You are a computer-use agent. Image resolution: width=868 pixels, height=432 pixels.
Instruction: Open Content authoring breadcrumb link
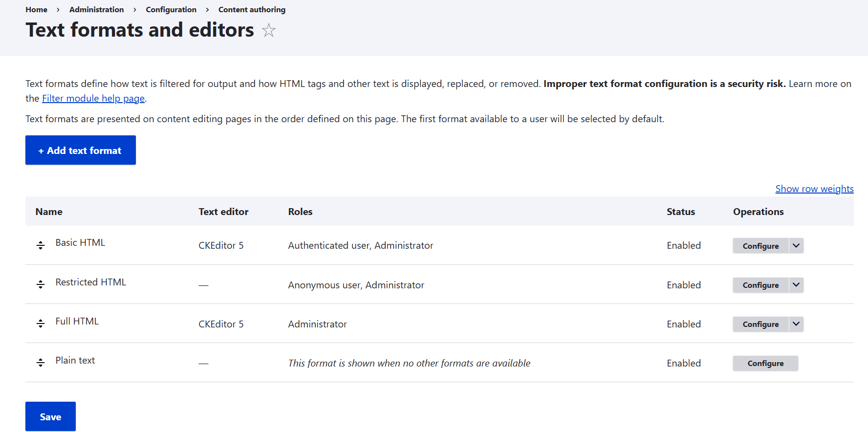coord(252,9)
